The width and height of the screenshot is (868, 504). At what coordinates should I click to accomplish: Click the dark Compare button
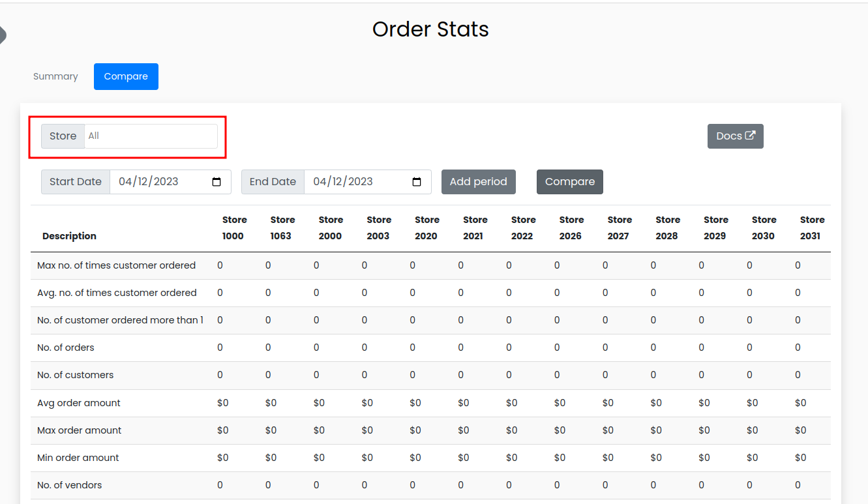(569, 182)
